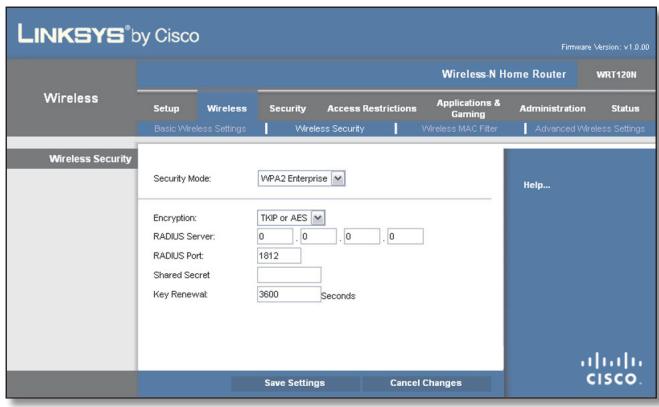Click the Linksys by Cisco logo

click(x=108, y=35)
